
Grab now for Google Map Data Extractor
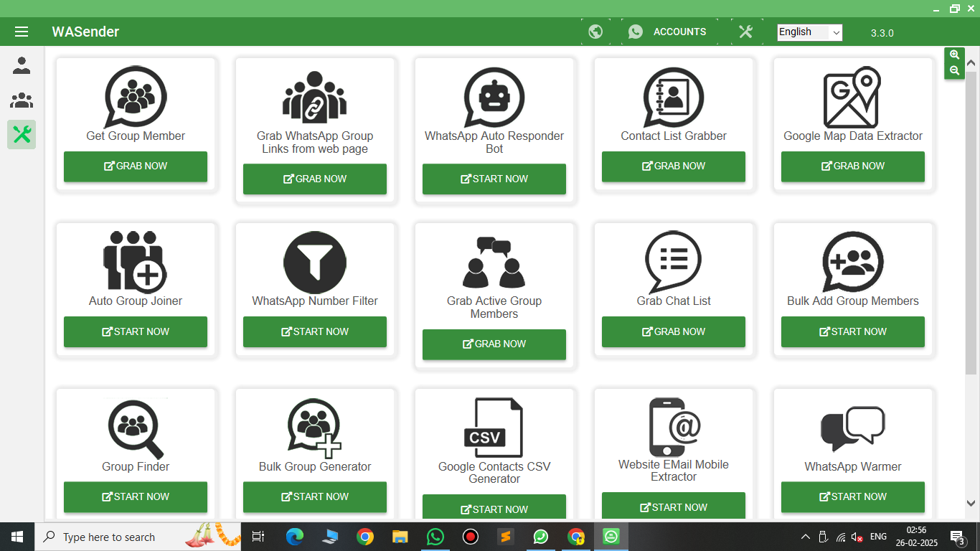click(x=853, y=166)
